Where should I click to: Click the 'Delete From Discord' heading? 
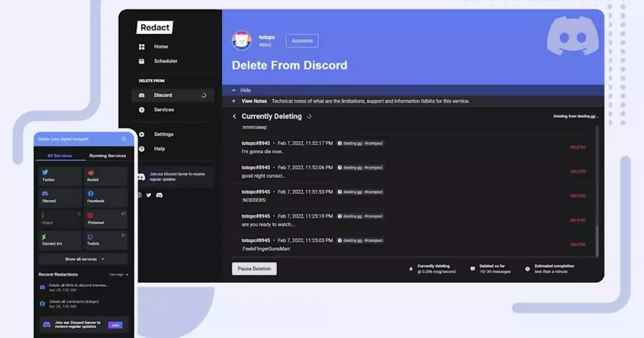coord(289,65)
